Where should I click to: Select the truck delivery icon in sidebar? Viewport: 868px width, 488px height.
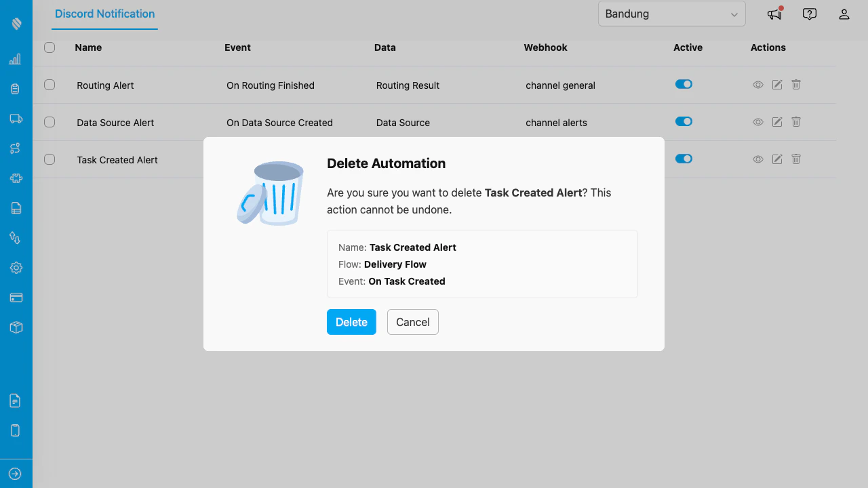tap(15, 118)
